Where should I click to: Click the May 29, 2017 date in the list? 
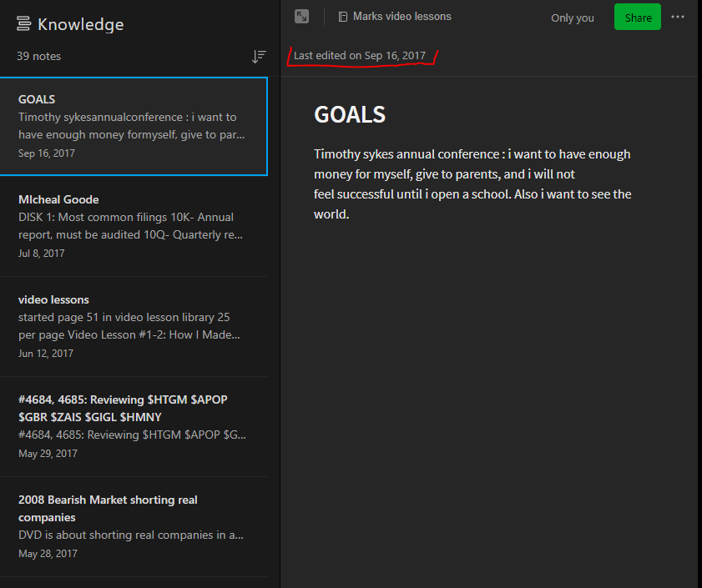[x=48, y=454]
